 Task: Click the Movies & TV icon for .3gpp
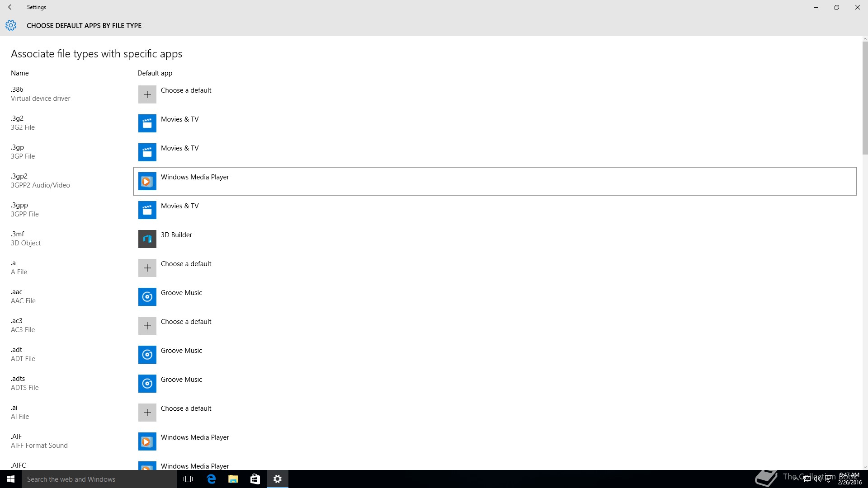click(x=147, y=210)
